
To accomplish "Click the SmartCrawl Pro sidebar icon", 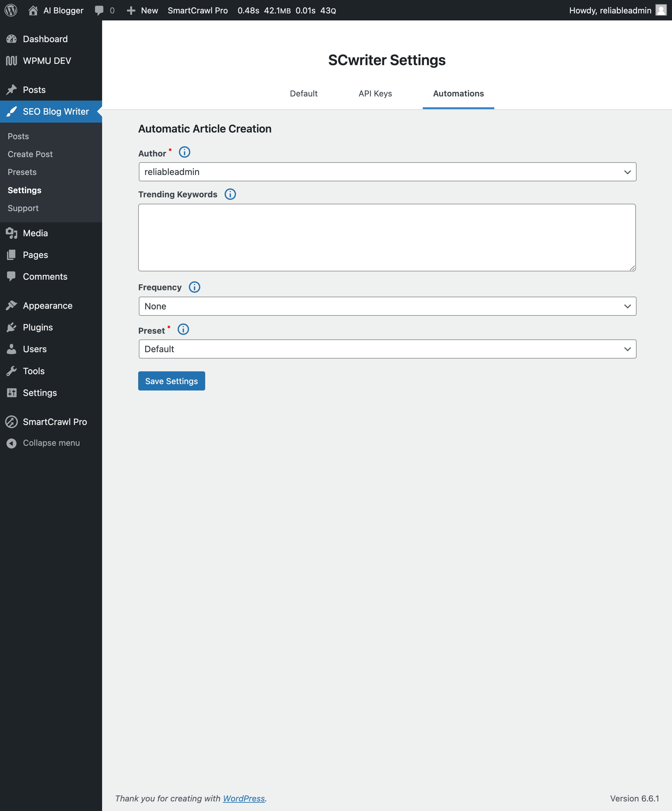I will click(x=11, y=422).
